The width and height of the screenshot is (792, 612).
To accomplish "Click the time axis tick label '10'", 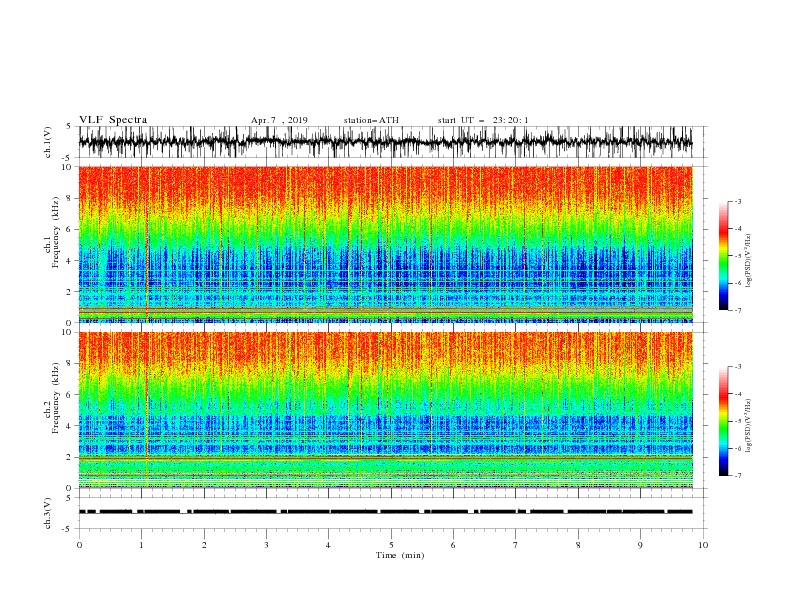I will (x=703, y=545).
